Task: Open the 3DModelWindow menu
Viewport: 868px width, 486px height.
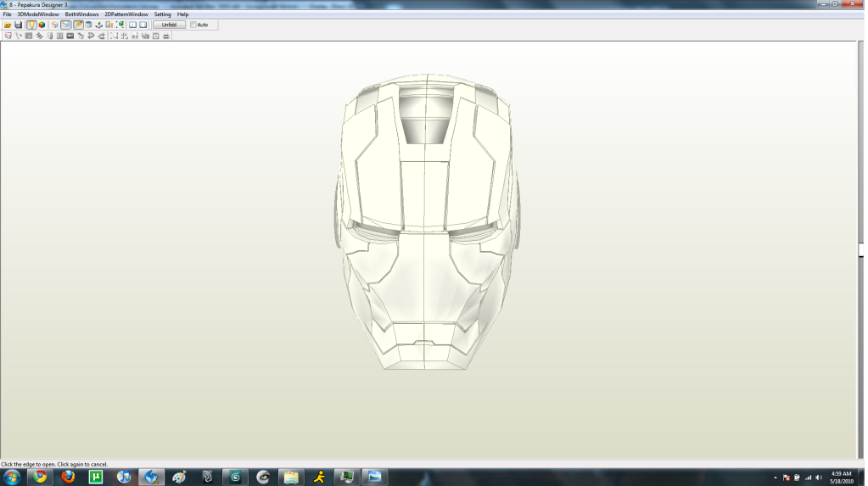Action: tap(38, 14)
